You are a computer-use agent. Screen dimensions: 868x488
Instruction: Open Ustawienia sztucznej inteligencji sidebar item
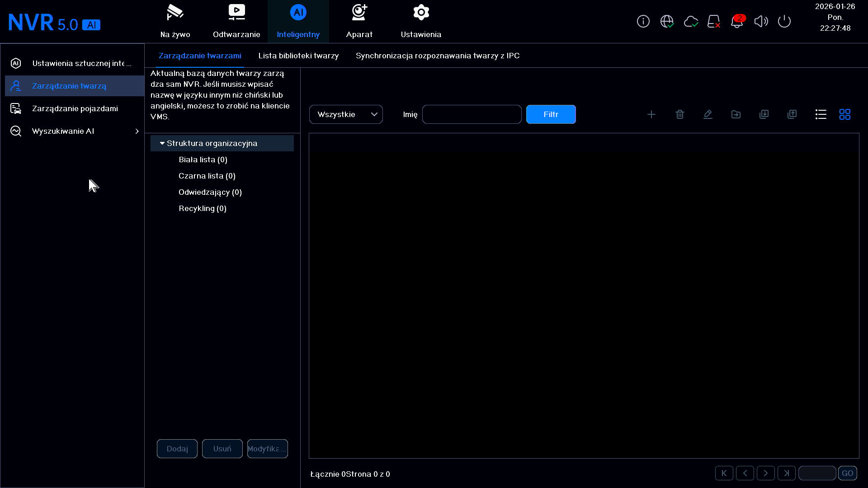[x=75, y=63]
